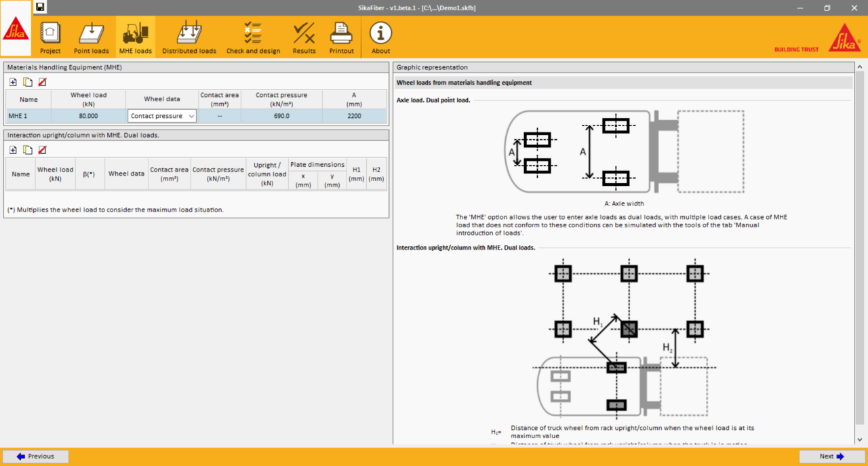Add new row in Interaction upright/column table
868x466 pixels.
pos(13,150)
